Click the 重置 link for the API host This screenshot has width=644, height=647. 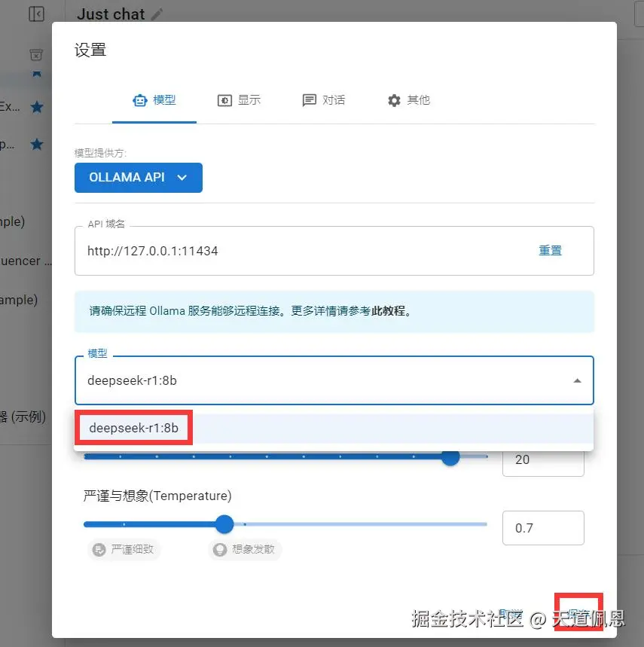point(550,251)
